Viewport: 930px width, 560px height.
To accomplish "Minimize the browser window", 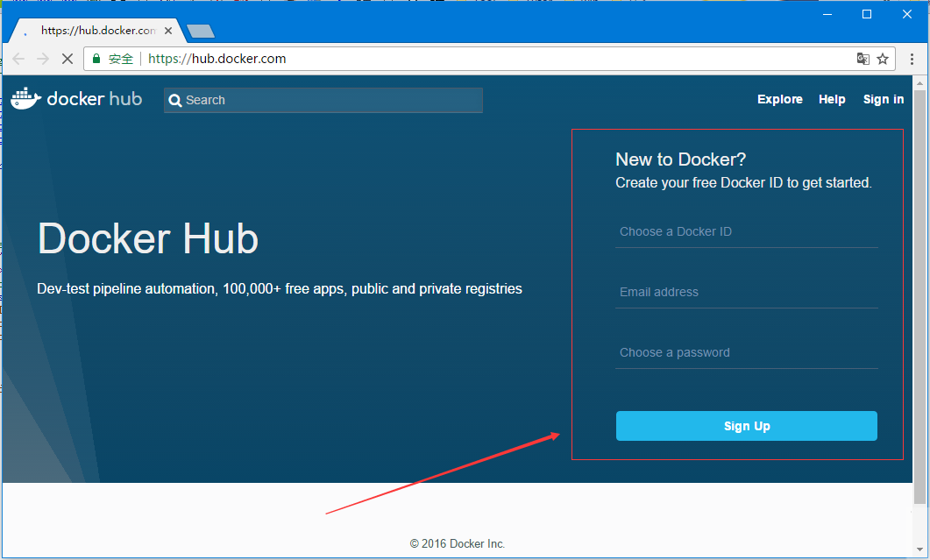I will tap(827, 14).
